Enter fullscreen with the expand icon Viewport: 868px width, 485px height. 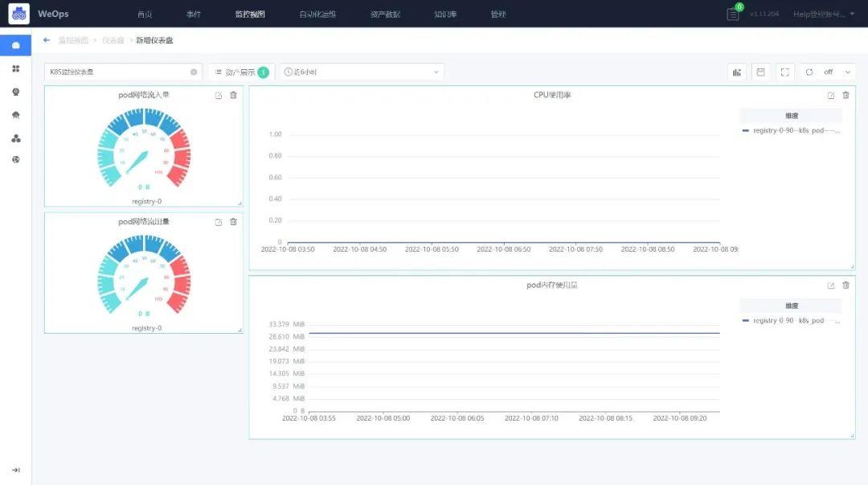785,72
